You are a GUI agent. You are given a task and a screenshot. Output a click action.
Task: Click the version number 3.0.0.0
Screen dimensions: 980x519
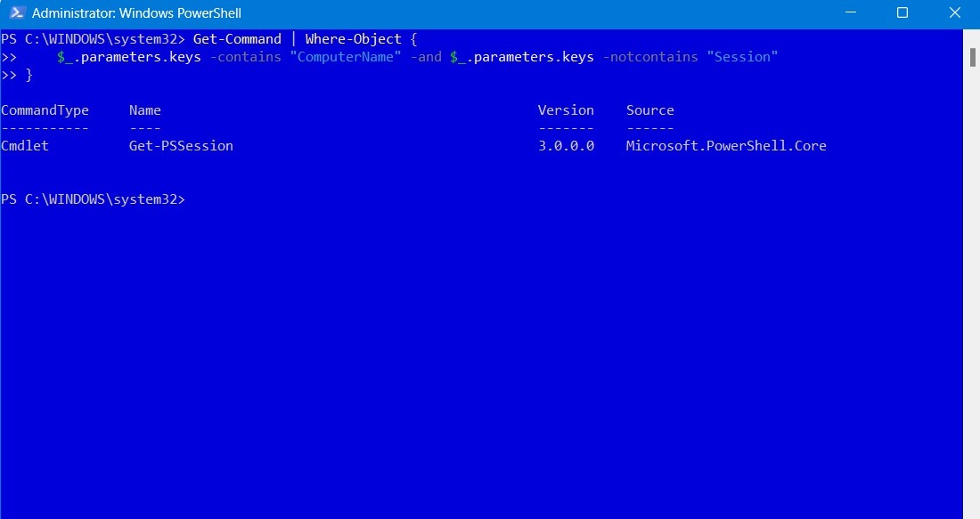pos(567,145)
